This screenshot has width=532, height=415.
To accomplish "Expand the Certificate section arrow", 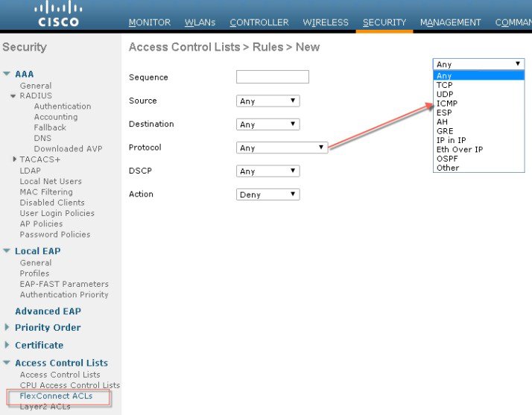I will pyautogui.click(x=7, y=345).
